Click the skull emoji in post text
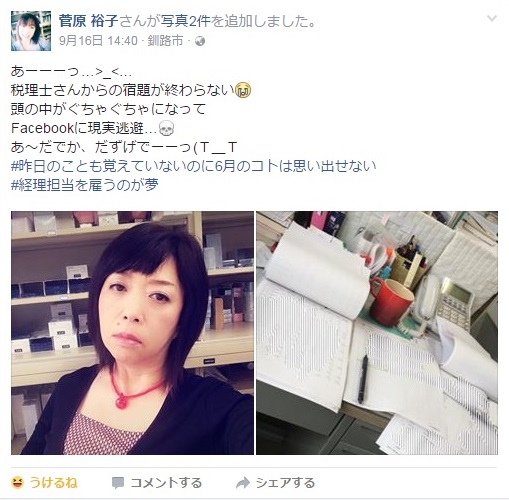 pyautogui.click(x=166, y=129)
